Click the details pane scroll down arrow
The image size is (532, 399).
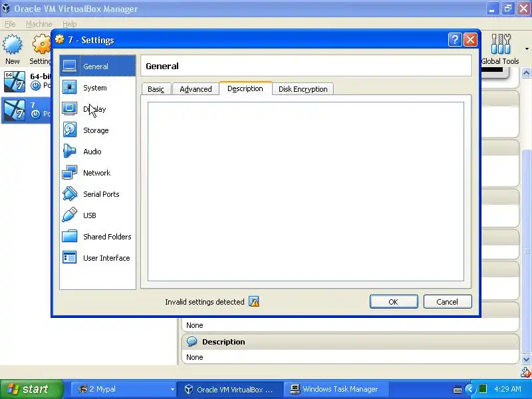click(x=526, y=360)
